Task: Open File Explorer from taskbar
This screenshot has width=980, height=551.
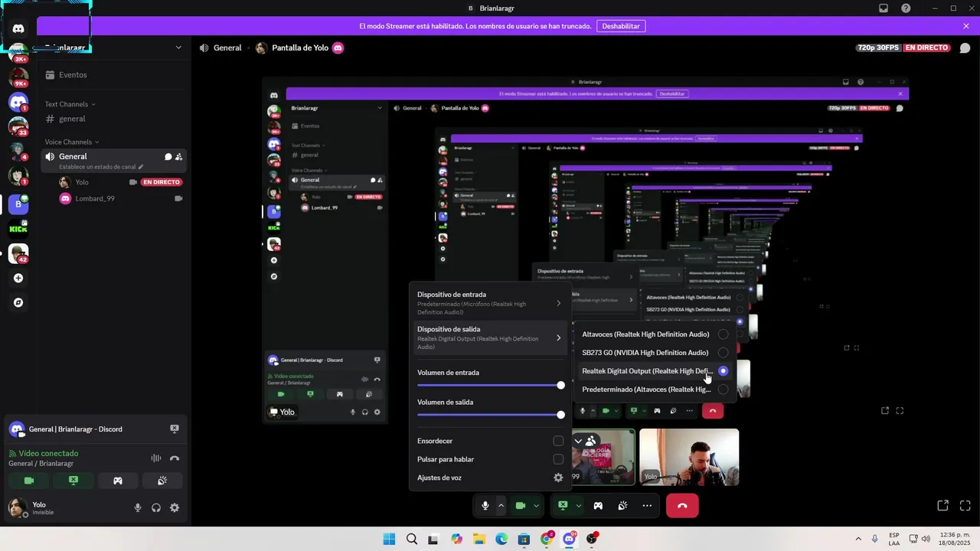Action: [x=479, y=539]
